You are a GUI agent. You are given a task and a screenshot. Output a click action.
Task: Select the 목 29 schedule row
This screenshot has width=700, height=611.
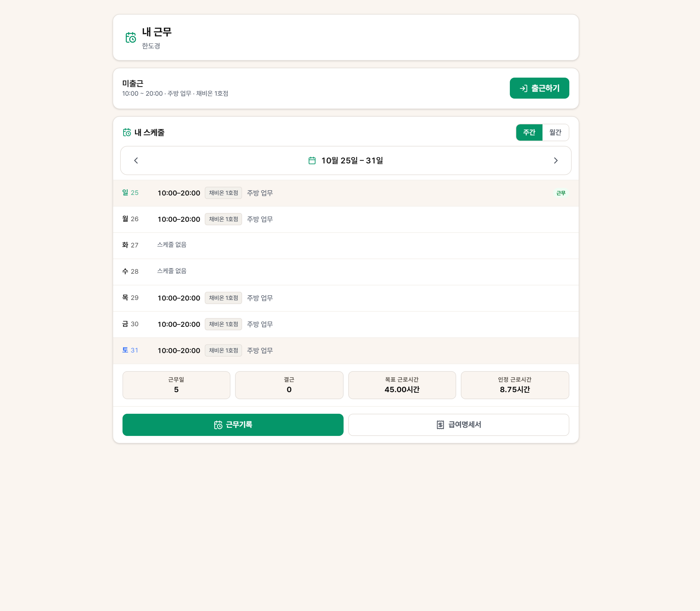[346, 298]
